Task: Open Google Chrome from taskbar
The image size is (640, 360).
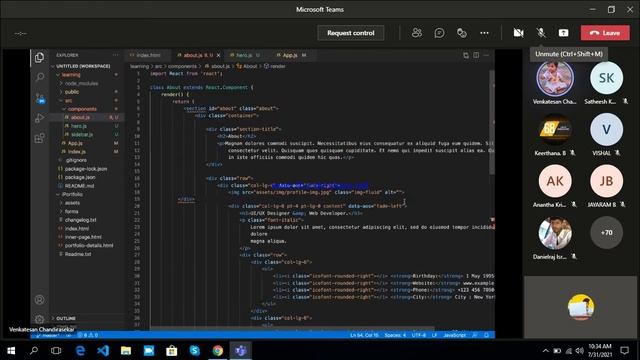Action: pos(218,350)
